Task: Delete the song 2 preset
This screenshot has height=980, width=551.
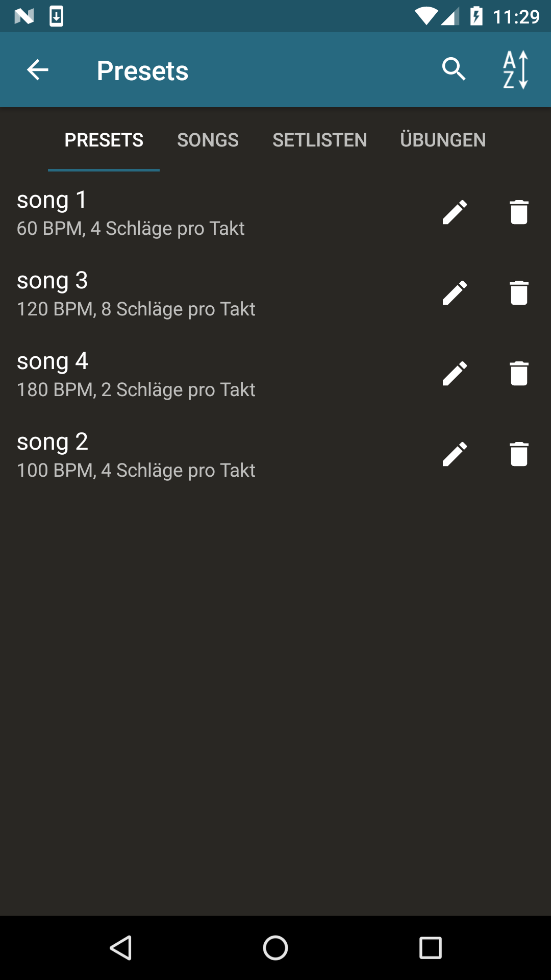Action: (519, 454)
